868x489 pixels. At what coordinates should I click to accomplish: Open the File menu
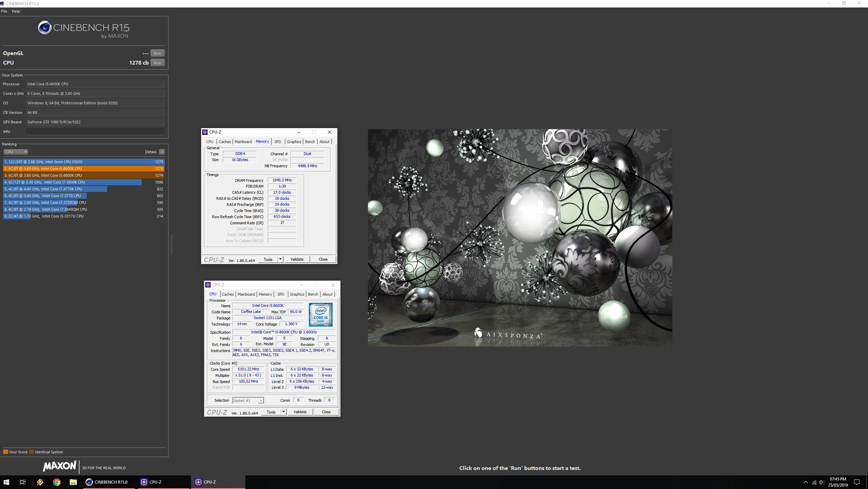point(4,11)
